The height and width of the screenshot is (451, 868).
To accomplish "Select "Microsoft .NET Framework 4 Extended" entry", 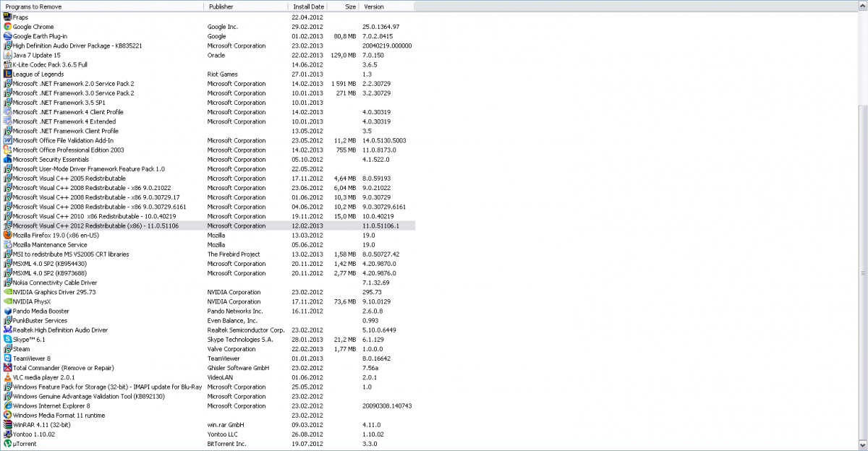I will (x=64, y=121).
